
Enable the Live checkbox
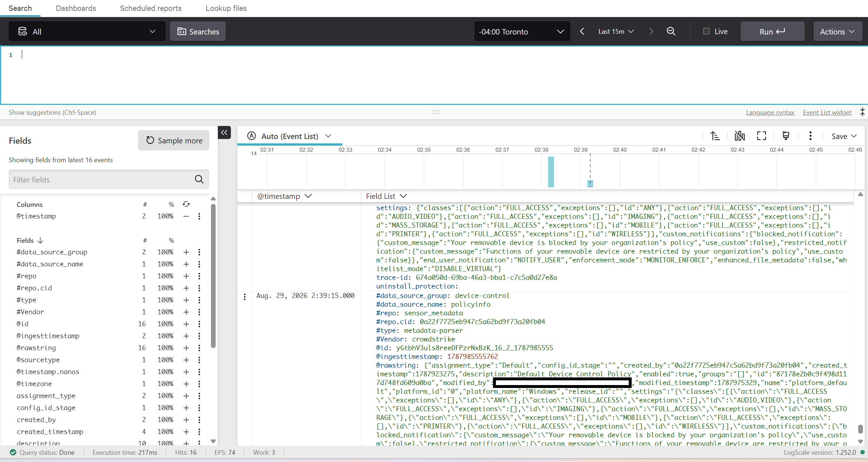coord(706,31)
